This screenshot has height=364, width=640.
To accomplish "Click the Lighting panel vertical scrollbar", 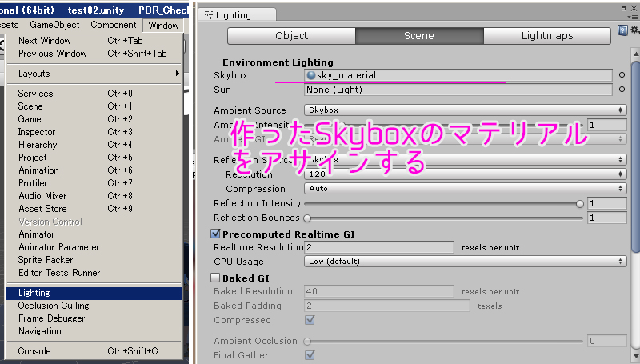I will [x=635, y=157].
